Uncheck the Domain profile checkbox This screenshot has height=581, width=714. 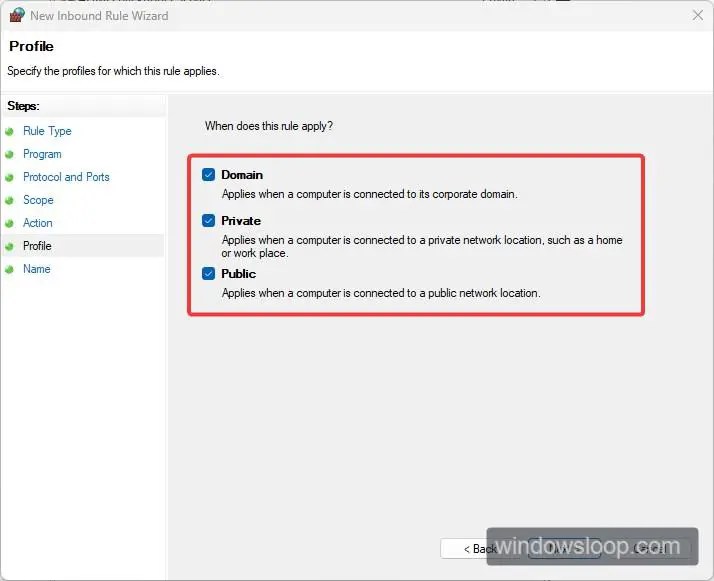[x=208, y=174]
